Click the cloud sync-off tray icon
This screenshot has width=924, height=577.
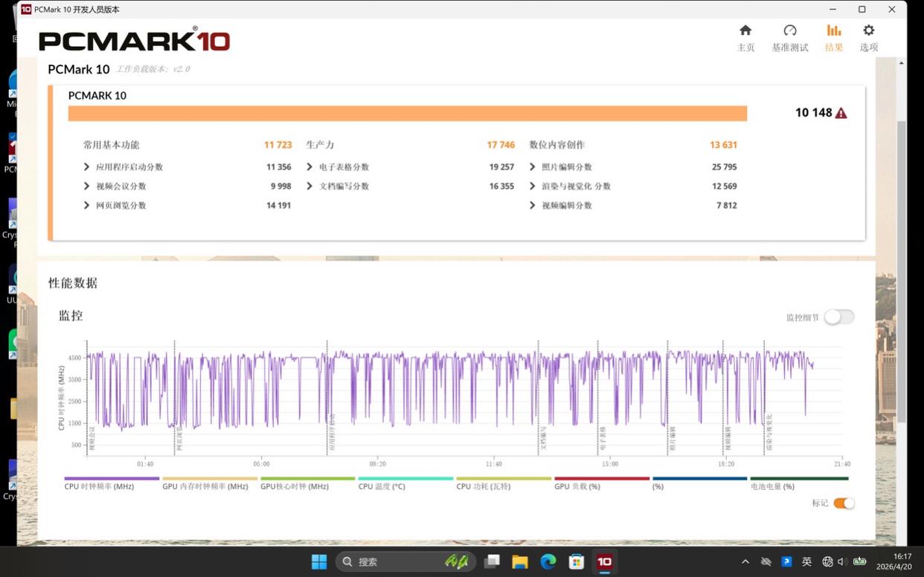coord(766,562)
